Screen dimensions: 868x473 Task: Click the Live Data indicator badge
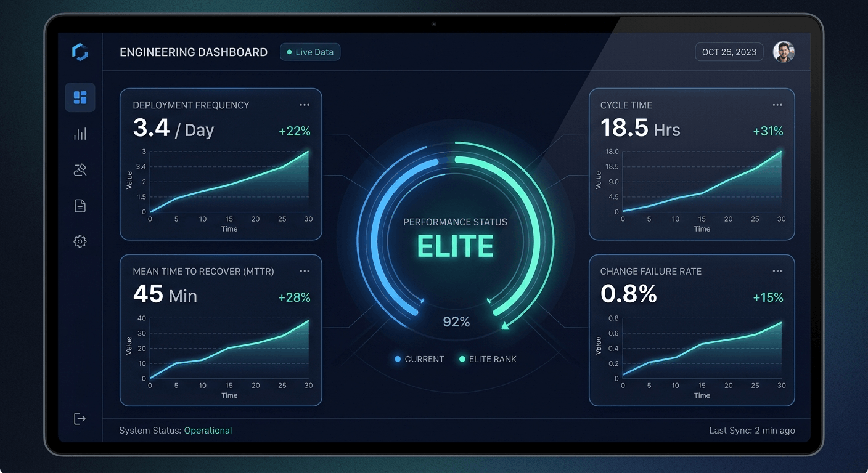310,52
